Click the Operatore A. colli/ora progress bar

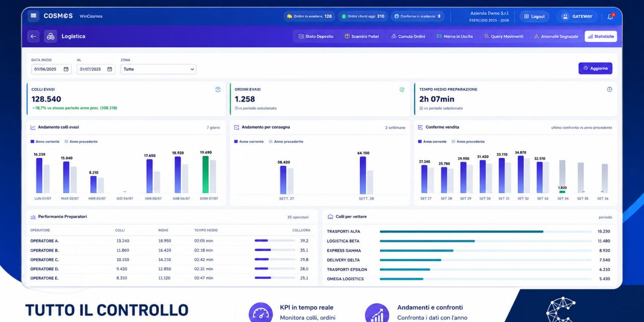point(275,241)
